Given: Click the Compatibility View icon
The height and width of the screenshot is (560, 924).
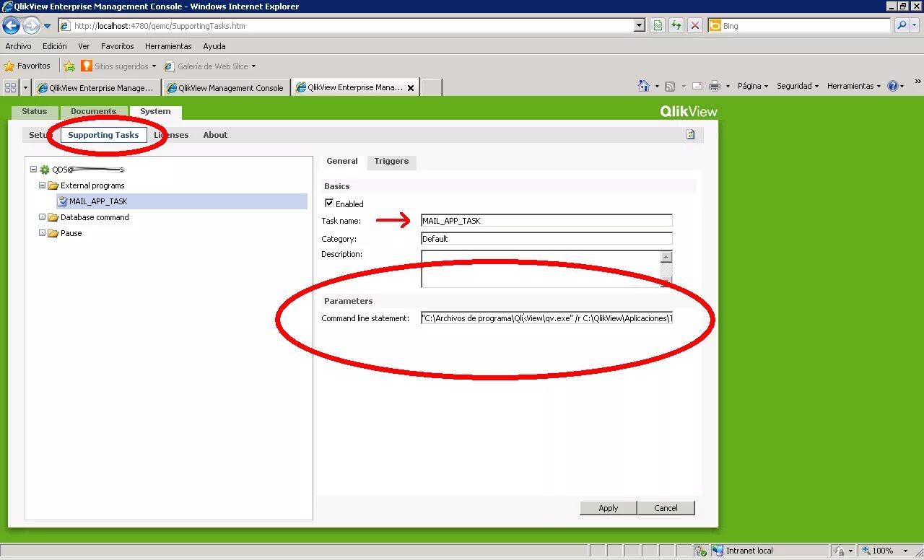Looking at the screenshot, I should 658,26.
